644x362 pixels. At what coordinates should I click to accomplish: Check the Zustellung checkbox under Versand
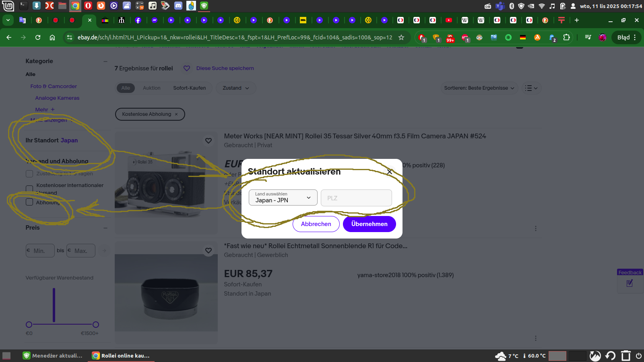[x=29, y=174]
